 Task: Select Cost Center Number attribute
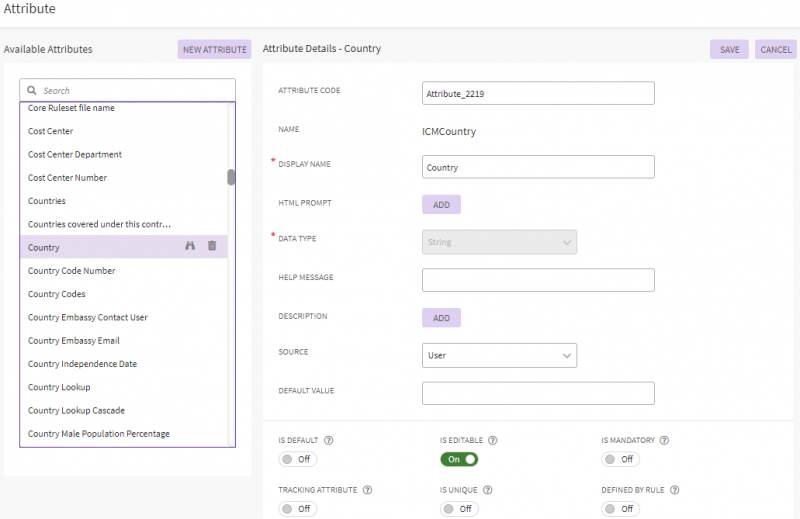(x=123, y=178)
